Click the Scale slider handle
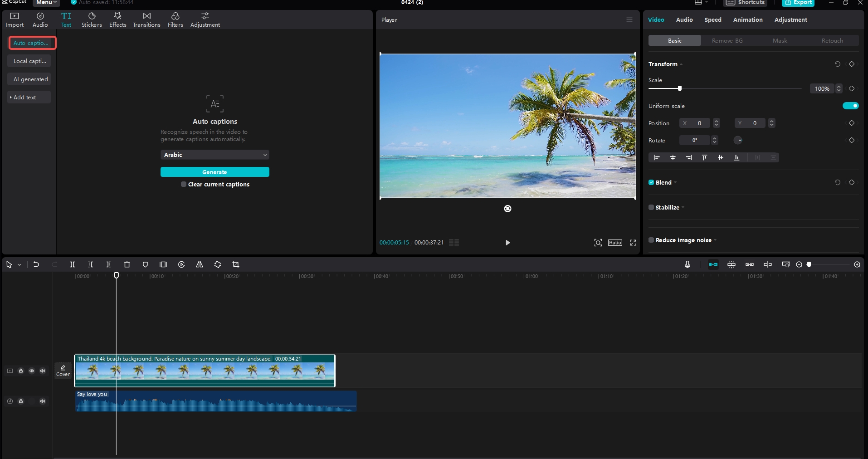The image size is (868, 459). (679, 88)
